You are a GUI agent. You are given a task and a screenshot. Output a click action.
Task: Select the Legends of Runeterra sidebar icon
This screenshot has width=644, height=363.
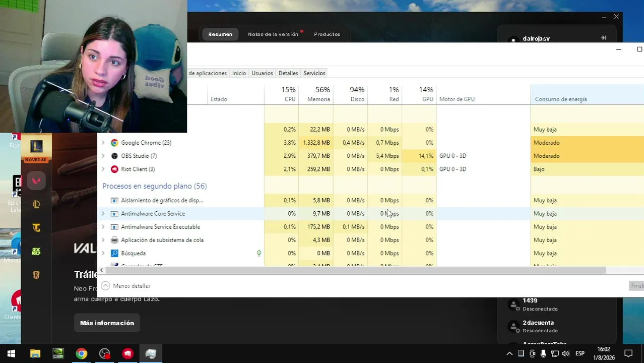[x=36, y=275]
